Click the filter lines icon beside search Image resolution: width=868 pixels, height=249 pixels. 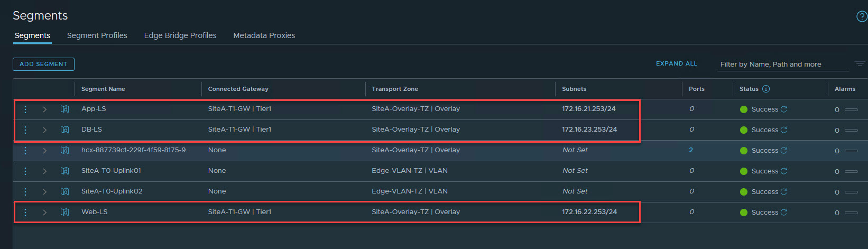click(x=860, y=64)
